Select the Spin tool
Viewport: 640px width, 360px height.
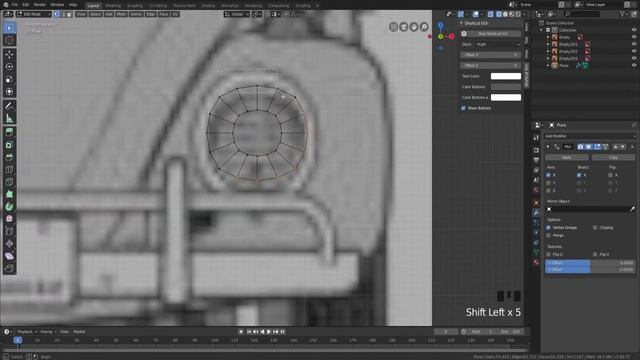[x=9, y=207]
